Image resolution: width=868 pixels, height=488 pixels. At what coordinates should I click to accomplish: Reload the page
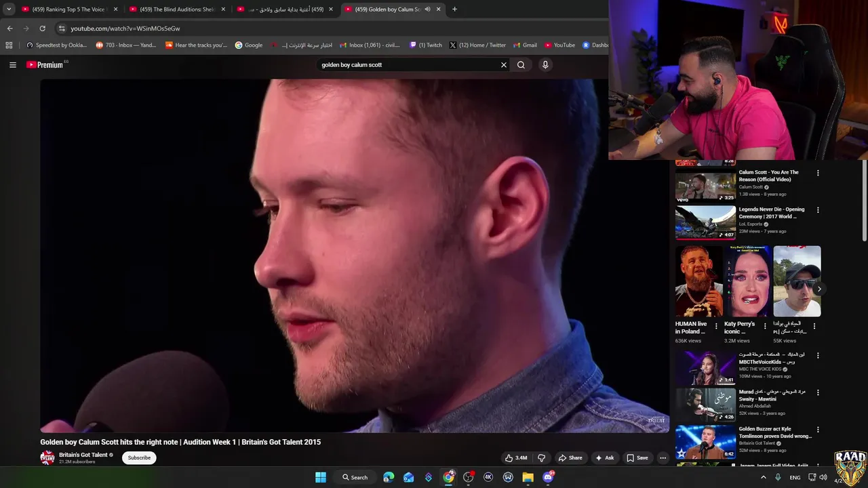click(x=42, y=28)
